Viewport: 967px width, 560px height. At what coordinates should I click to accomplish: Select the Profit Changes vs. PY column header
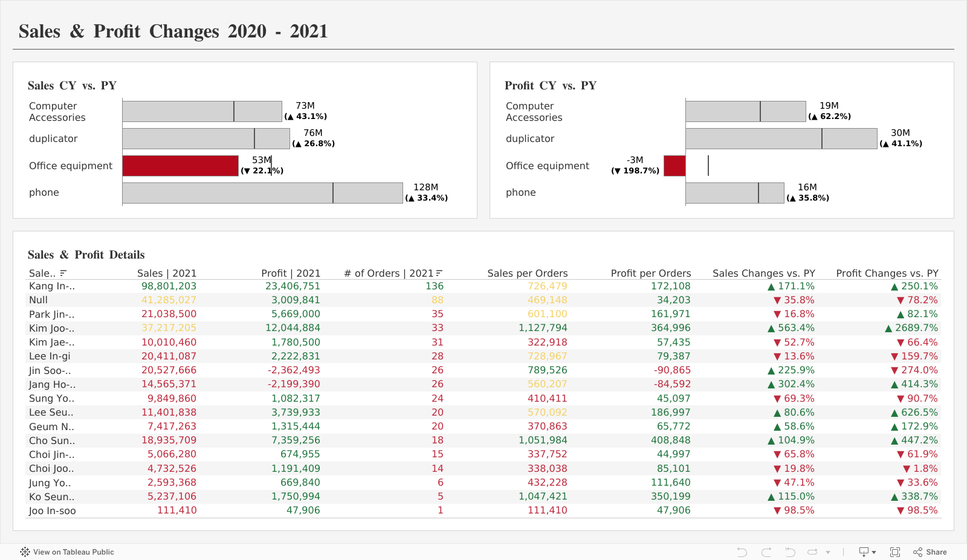[x=887, y=273]
